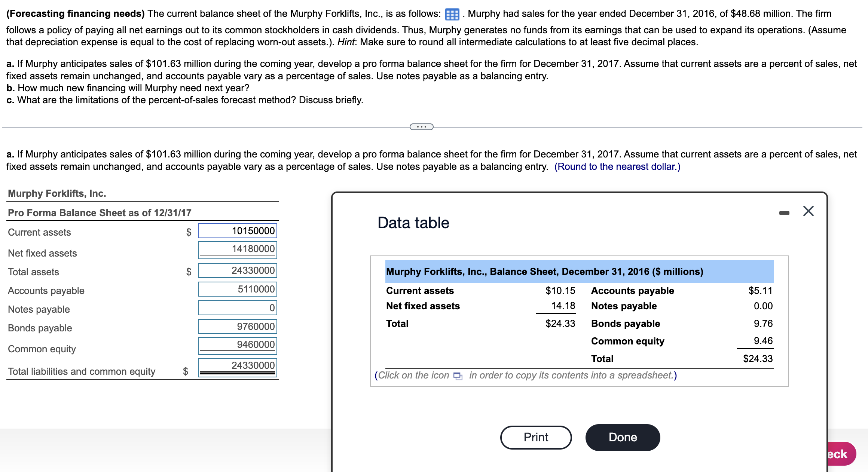868x472 pixels.
Task: Expand the ellipsis divider between question sections
Action: pos(422,127)
